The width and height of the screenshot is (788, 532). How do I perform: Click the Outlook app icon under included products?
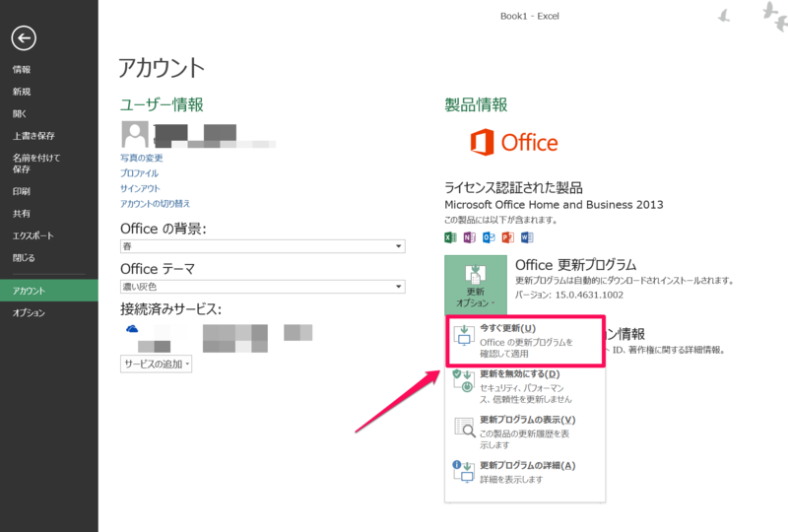click(489, 237)
